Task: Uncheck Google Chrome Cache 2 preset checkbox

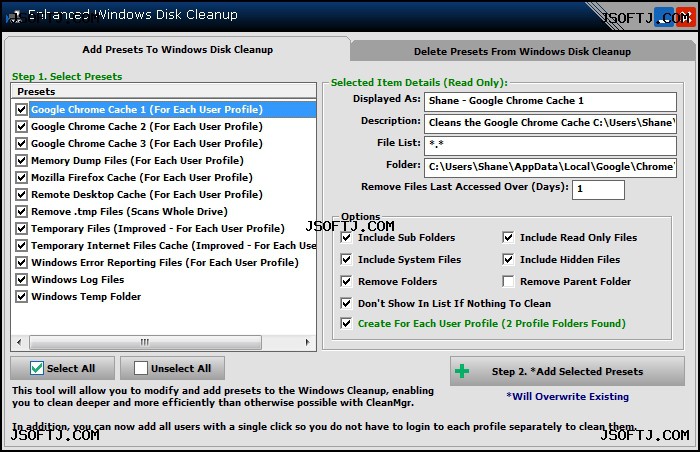Action: pos(21,126)
